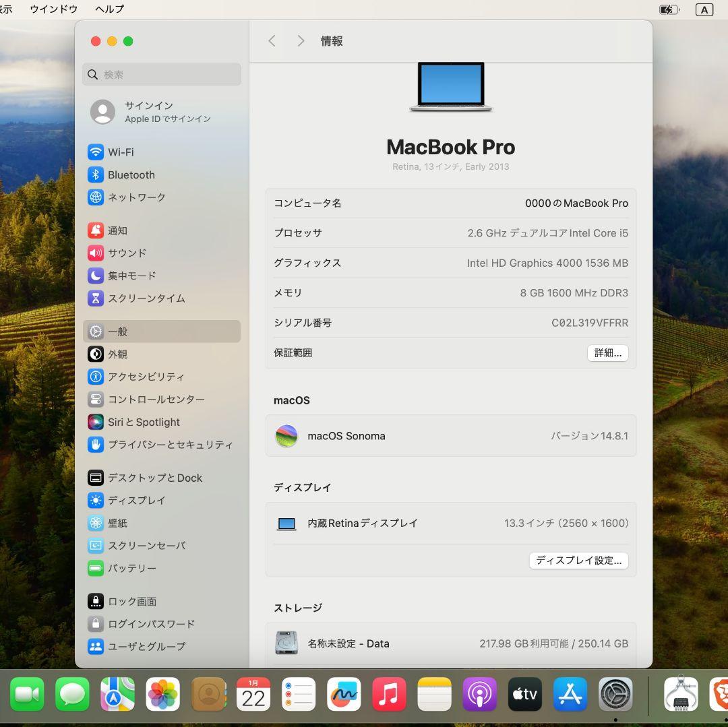The image size is (728, 727).
Task: Open the ヘルプ menu
Action: [109, 9]
